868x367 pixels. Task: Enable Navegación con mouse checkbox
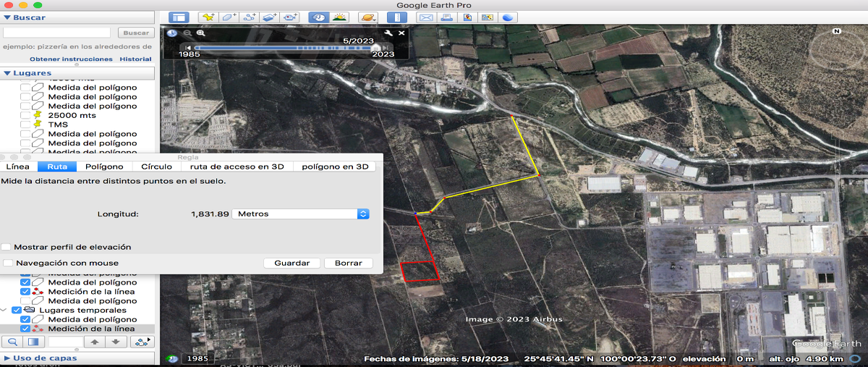(x=8, y=263)
